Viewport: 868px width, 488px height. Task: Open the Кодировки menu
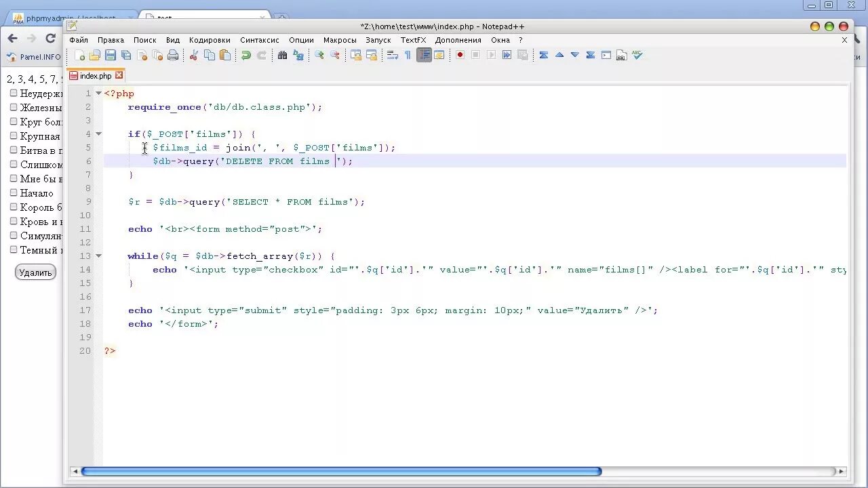[x=210, y=40]
